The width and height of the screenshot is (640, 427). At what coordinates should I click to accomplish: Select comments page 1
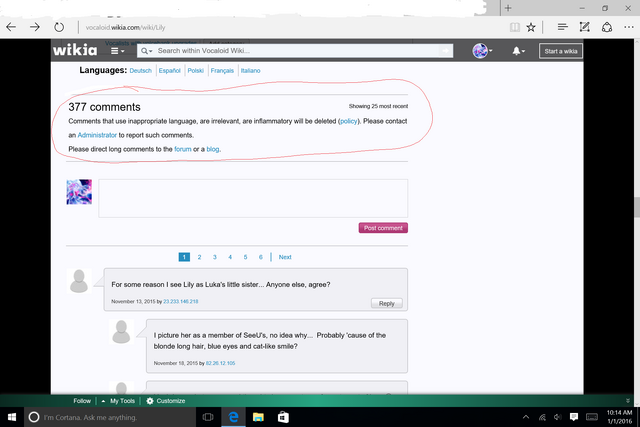(x=184, y=257)
